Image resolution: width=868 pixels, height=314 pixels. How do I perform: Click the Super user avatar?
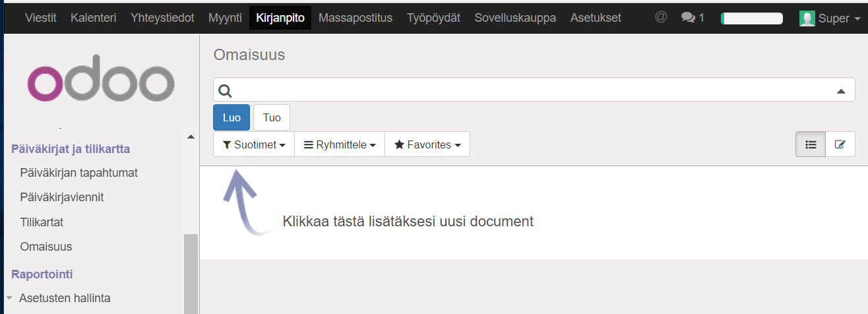[x=807, y=18]
